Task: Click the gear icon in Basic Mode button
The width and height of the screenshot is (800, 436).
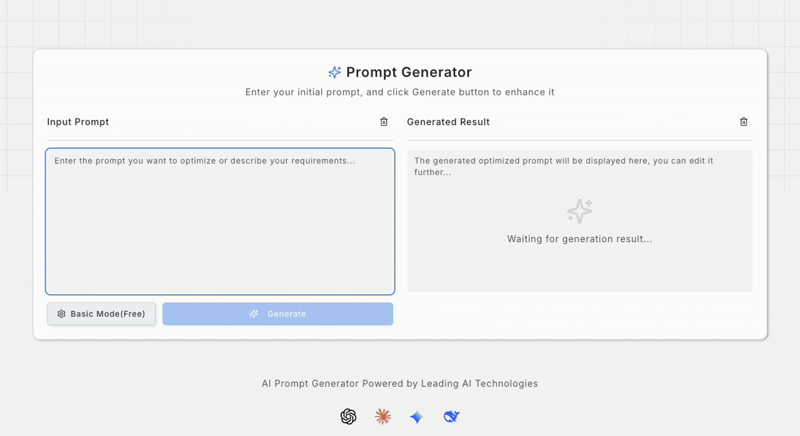Action: (61, 314)
